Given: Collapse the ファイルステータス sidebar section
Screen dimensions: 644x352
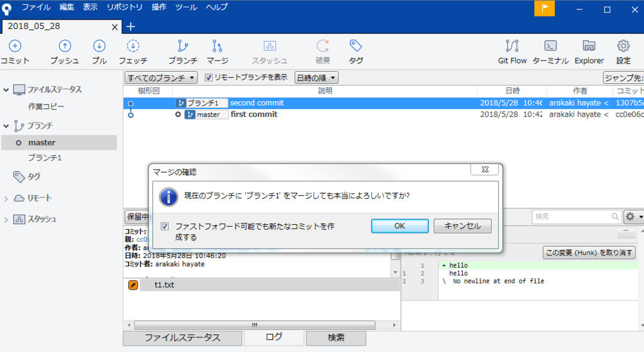Looking at the screenshot, I should [6, 89].
